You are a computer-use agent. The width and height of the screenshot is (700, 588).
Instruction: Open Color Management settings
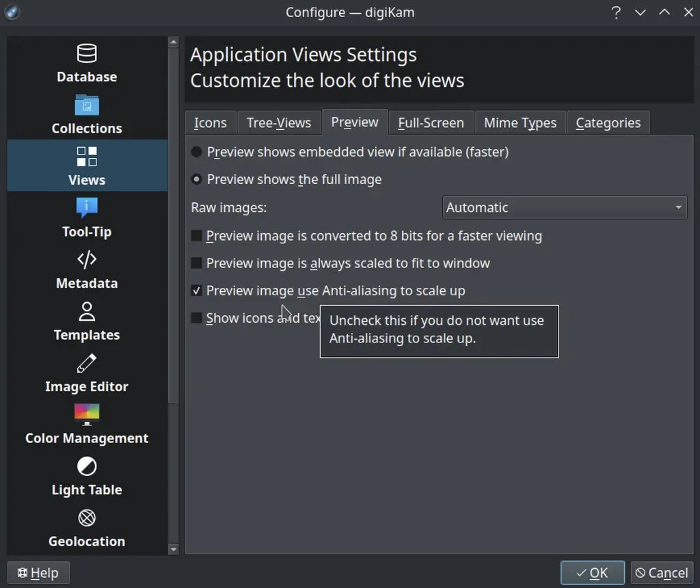click(87, 424)
